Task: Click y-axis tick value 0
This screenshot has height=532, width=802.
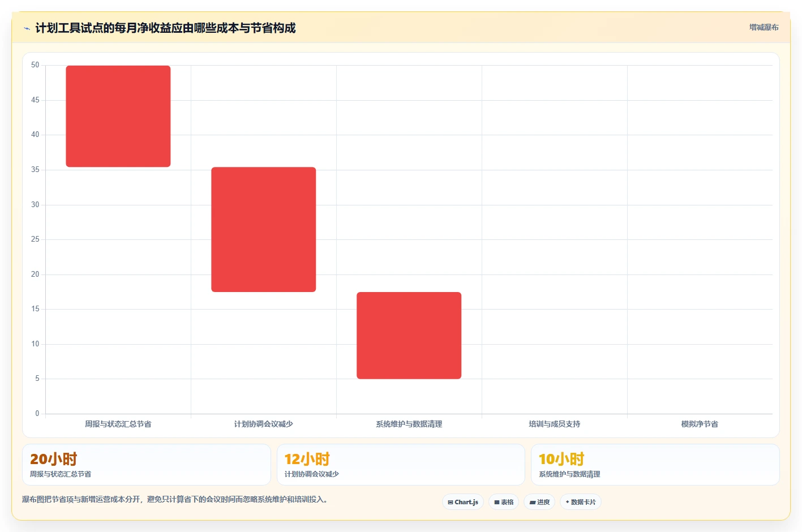Action: pos(37,414)
